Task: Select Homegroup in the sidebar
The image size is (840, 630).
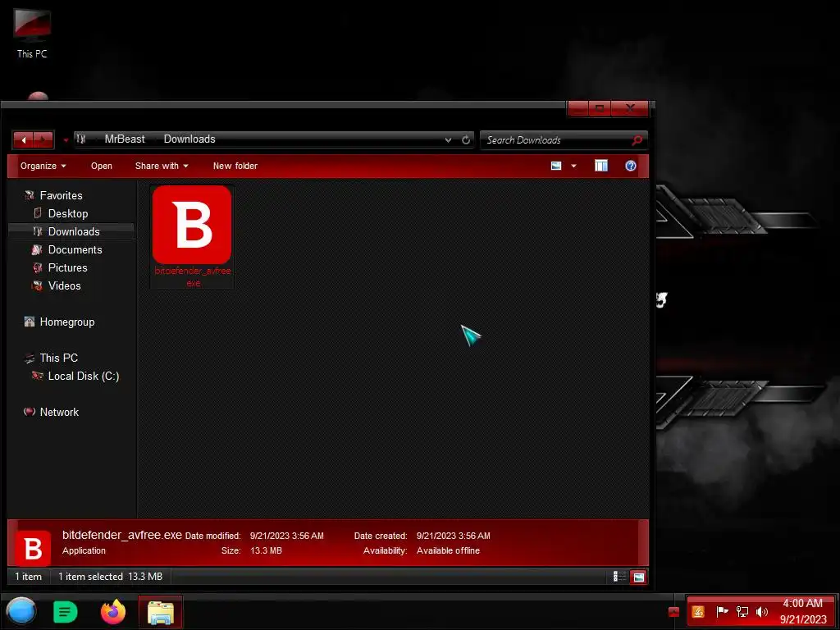Action: [67, 322]
